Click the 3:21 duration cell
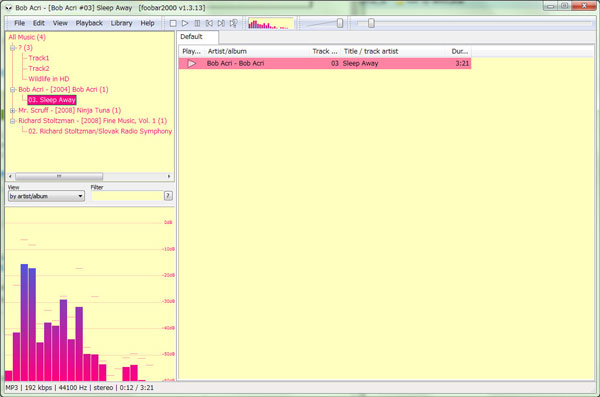Screen dimensions: 600x397 pyautogui.click(x=462, y=64)
